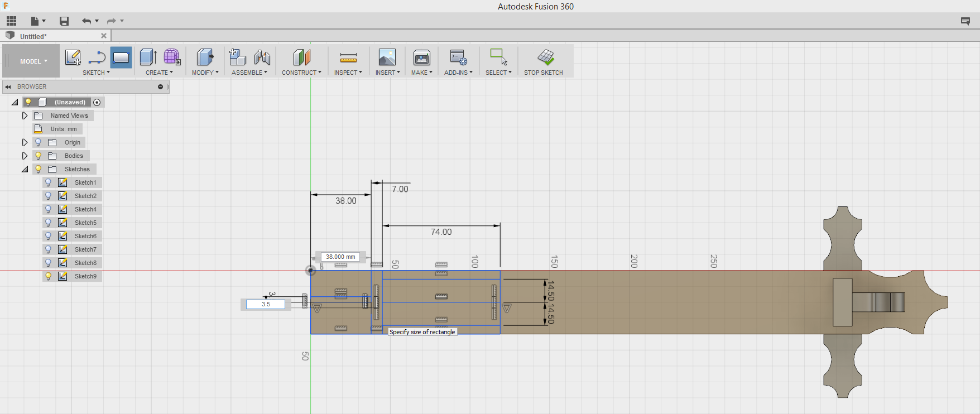980x414 pixels.
Task: Select the Line sketch tool icon
Action: pos(97,57)
